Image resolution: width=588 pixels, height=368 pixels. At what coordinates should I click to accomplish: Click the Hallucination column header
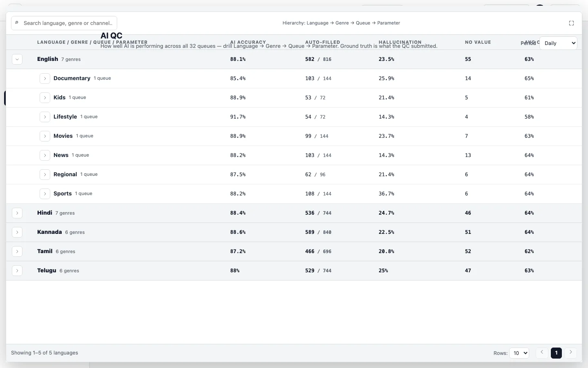point(400,42)
